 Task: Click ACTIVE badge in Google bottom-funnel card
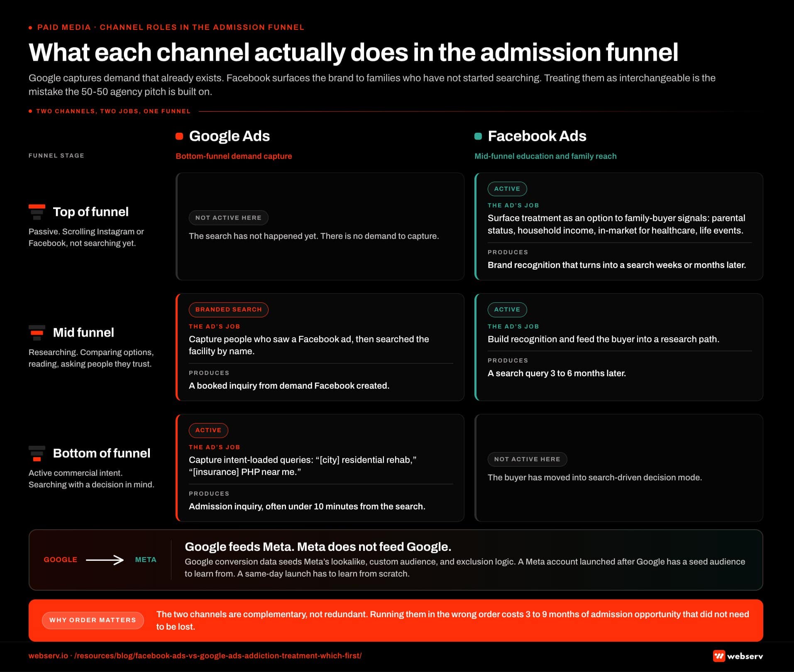tap(208, 431)
